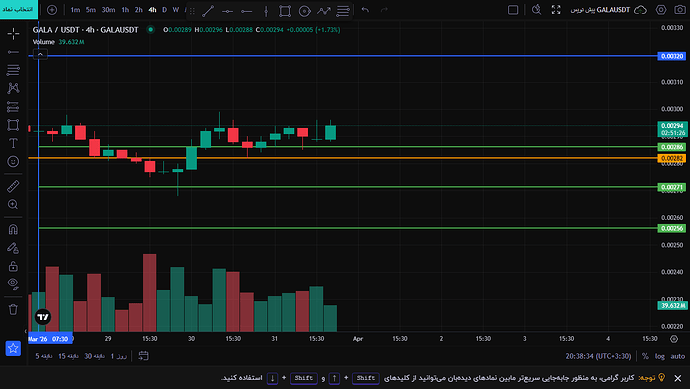The image size is (690, 389).
Task: Switch to the W weekly timeframe
Action: [x=176, y=10]
